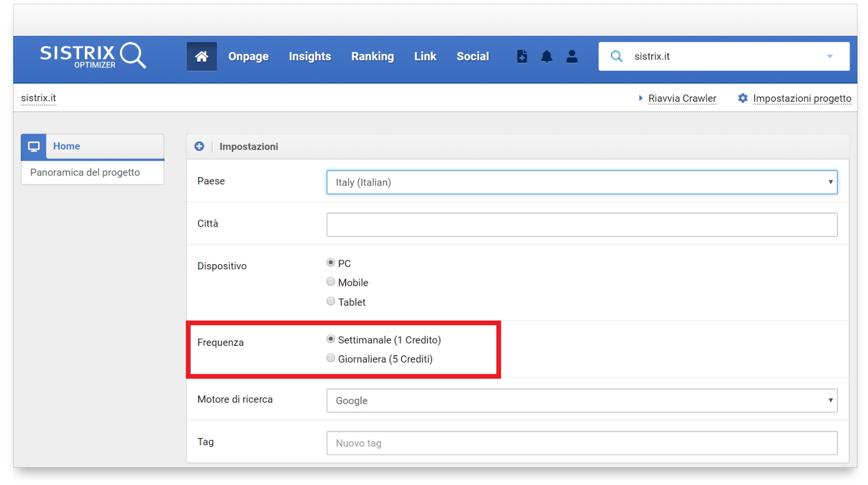Open the Paese country dropdown
Viewport: 868px width, 485px height.
(581, 182)
